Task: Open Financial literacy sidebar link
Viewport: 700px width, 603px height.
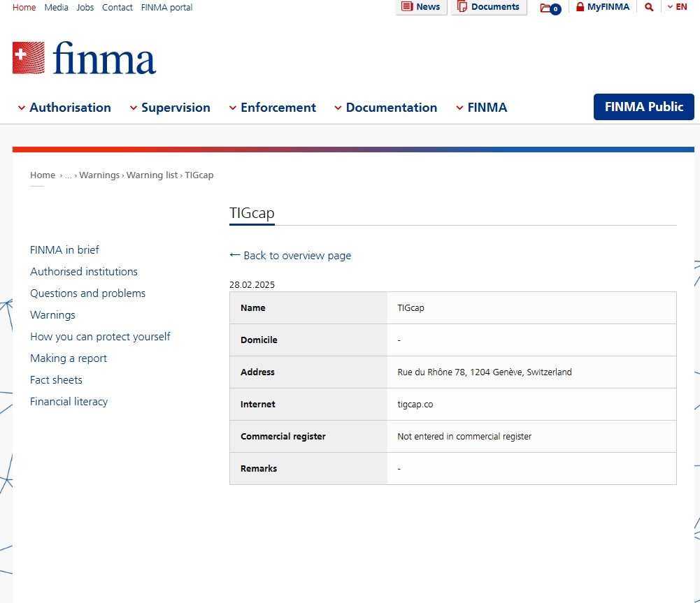Action: click(x=69, y=401)
